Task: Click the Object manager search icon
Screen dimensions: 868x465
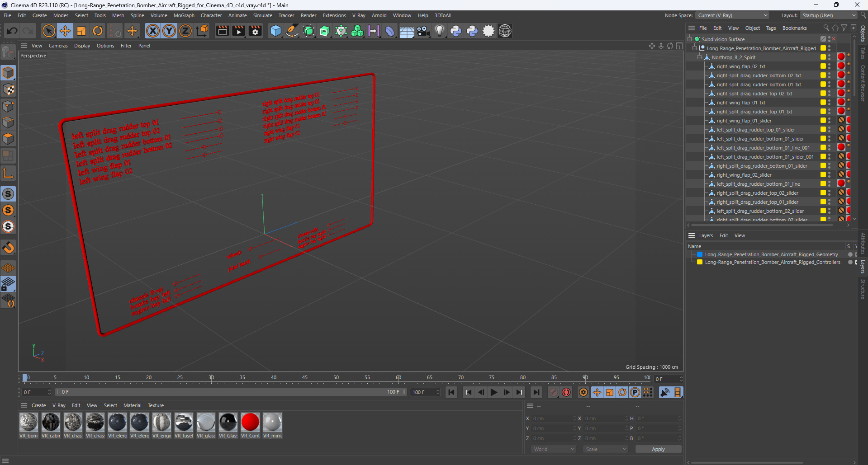Action: pyautogui.click(x=826, y=28)
